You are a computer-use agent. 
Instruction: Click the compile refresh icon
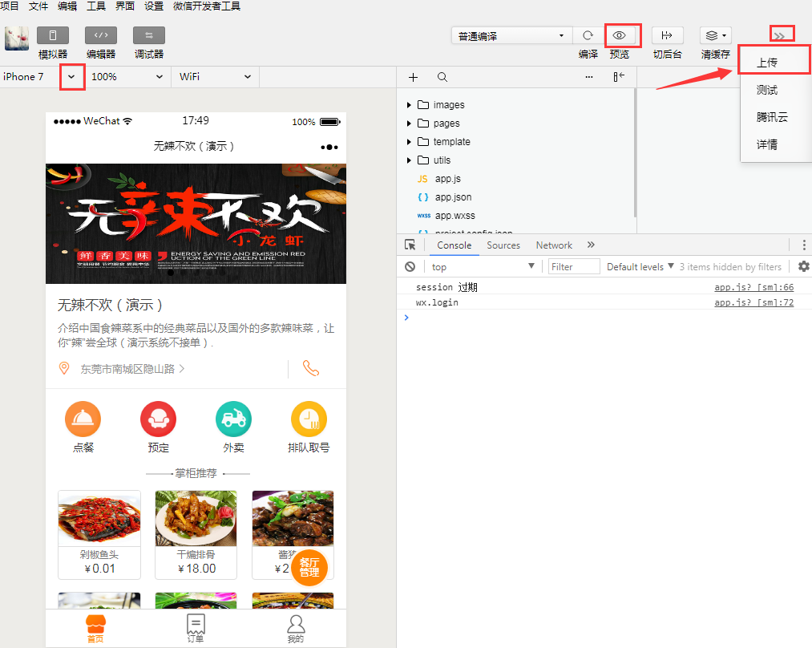(588, 35)
